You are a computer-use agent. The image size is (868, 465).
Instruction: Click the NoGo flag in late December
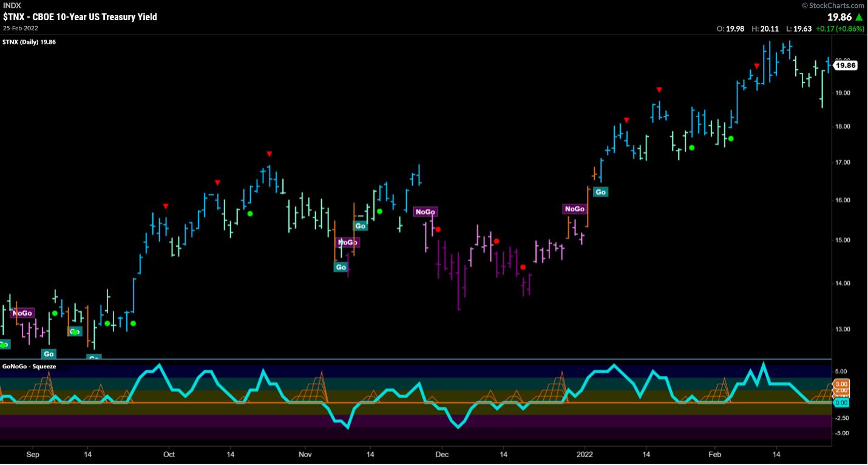(x=574, y=209)
